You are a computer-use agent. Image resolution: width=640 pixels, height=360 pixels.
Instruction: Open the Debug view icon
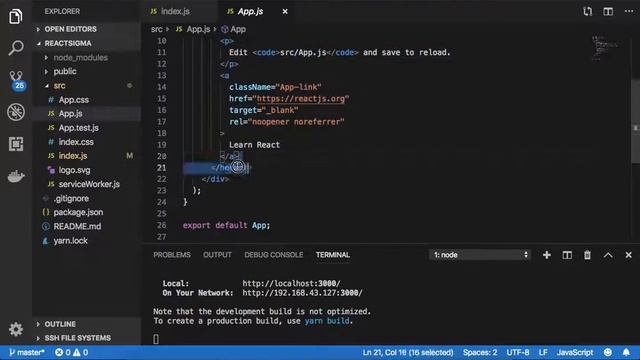click(16, 112)
